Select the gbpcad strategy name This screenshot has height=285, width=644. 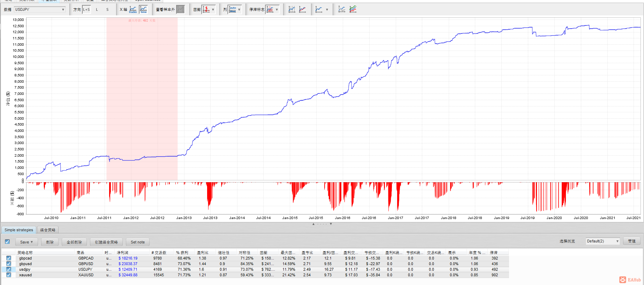25,258
